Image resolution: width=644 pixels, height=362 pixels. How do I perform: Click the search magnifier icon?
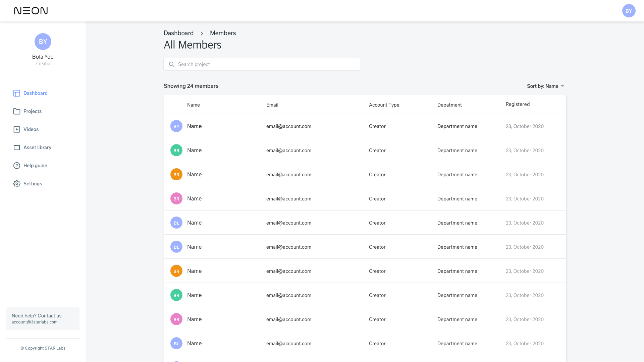tap(172, 64)
